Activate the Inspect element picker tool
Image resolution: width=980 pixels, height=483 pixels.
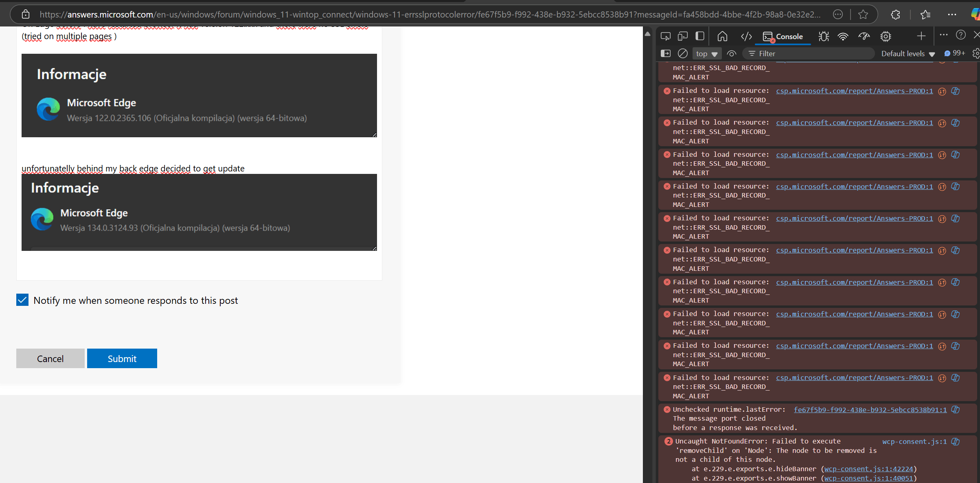point(665,37)
